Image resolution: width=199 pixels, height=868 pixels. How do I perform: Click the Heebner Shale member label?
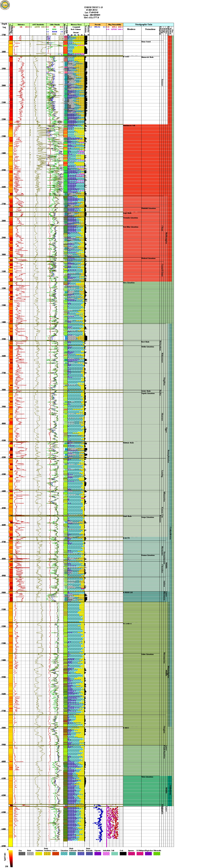128,443
